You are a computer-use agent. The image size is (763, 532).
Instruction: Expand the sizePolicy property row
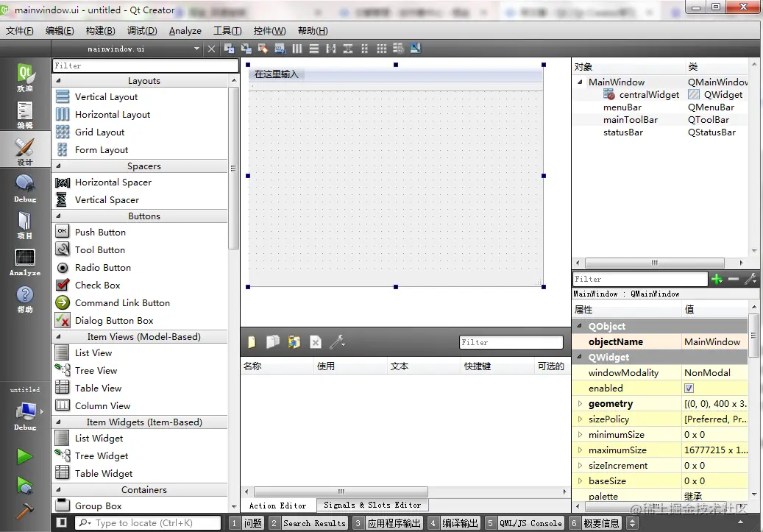point(580,419)
